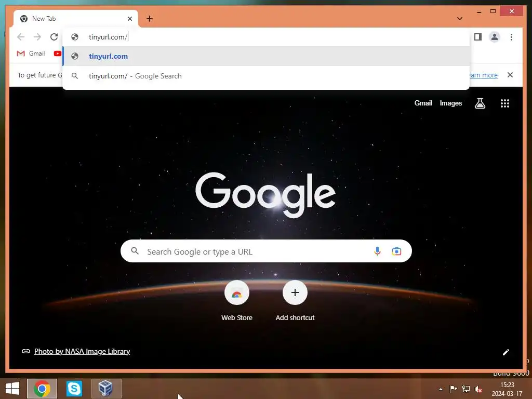Select the tinyurl.com autocomplete suggestion

(x=267, y=56)
